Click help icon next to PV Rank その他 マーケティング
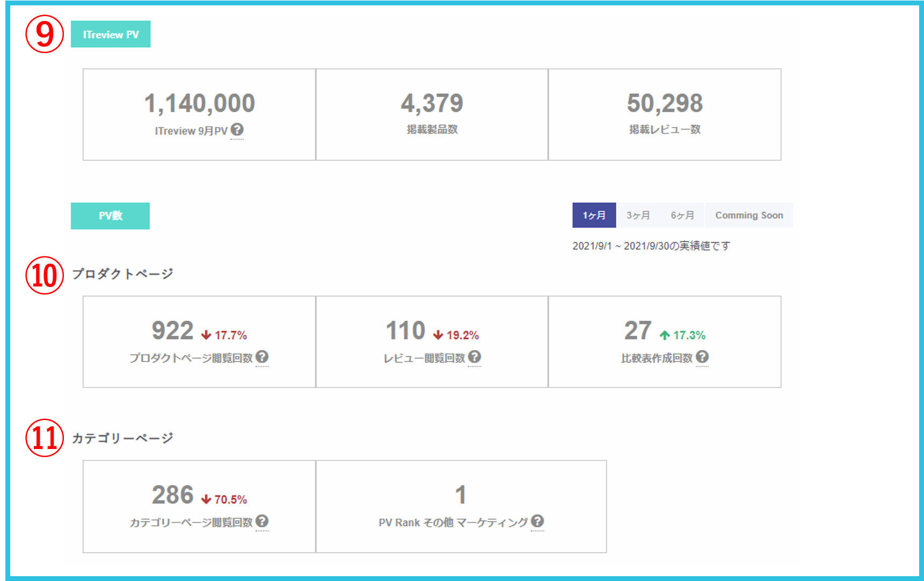The width and height of the screenshot is (924, 581). [x=537, y=521]
